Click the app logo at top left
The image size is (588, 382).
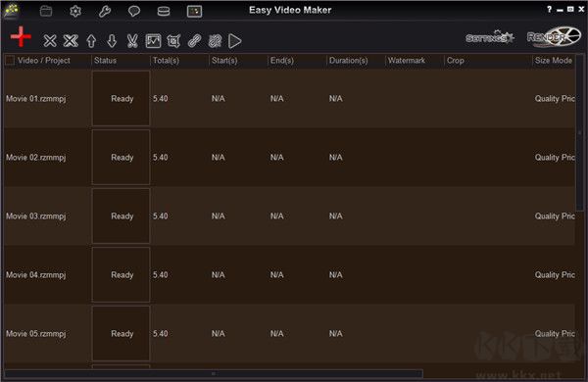[x=11, y=10]
